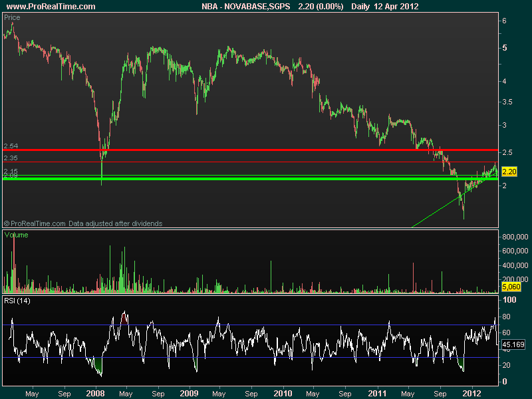
Task: Click the 2.54 resistance level label
Action: coord(11,146)
